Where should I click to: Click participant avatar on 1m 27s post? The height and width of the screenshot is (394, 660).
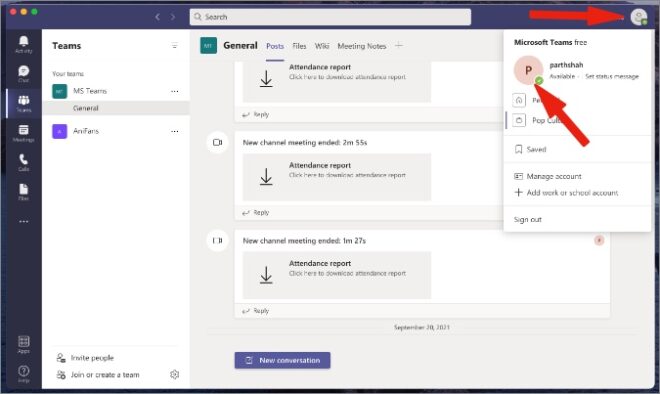[599, 240]
